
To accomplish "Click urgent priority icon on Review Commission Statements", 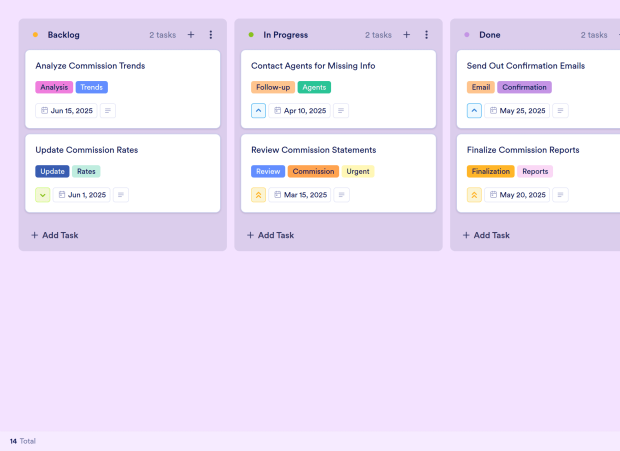I will [258, 195].
